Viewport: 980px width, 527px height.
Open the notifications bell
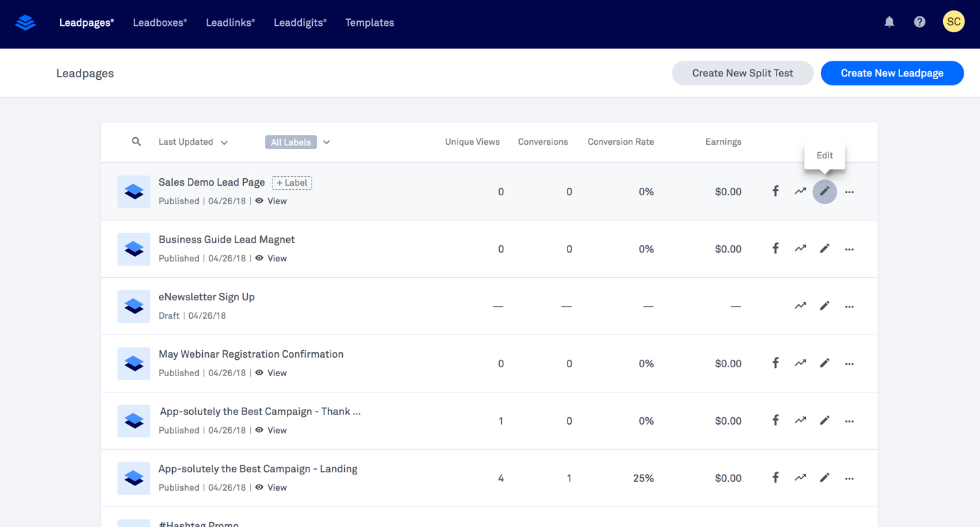point(889,22)
